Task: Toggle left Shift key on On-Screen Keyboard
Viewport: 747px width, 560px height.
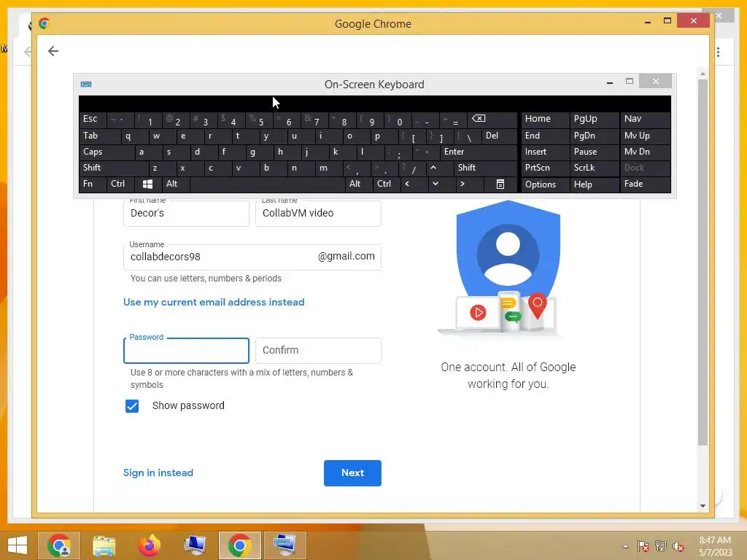Action: tap(113, 168)
